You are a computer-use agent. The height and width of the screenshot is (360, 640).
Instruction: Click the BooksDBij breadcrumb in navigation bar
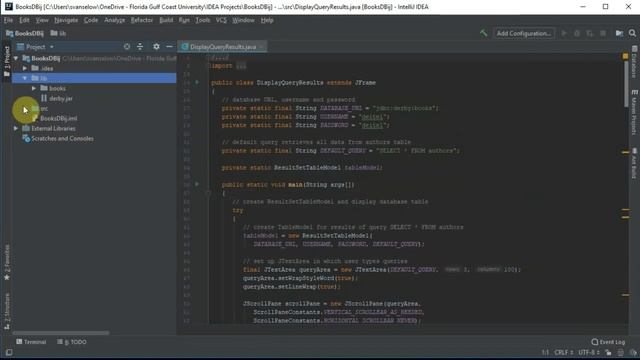click(x=24, y=33)
